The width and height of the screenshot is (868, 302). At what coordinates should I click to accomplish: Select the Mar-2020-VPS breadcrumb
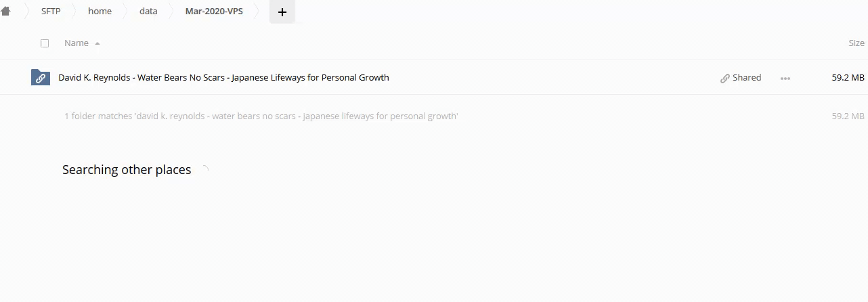(x=214, y=11)
